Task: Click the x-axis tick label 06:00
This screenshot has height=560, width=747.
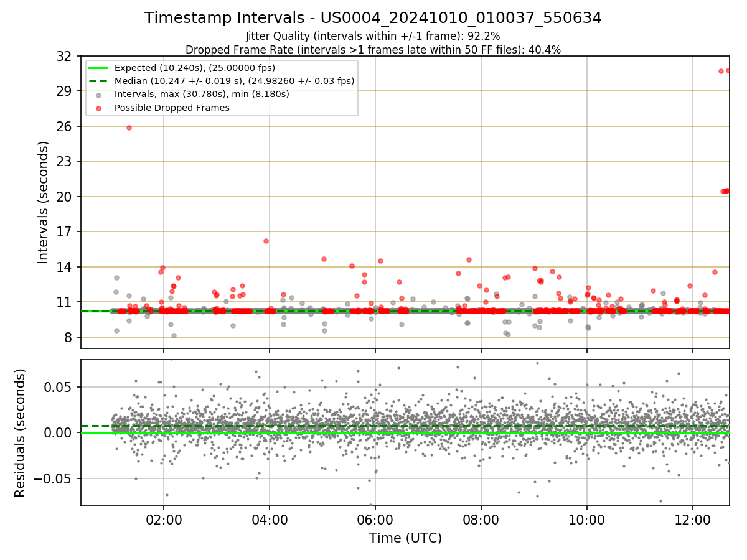Action: [x=375, y=519]
